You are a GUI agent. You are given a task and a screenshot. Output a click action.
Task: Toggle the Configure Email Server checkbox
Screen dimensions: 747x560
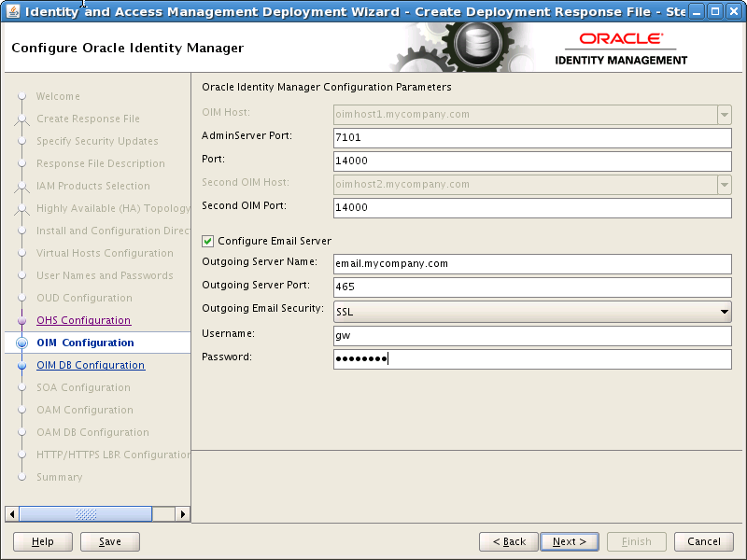207,241
